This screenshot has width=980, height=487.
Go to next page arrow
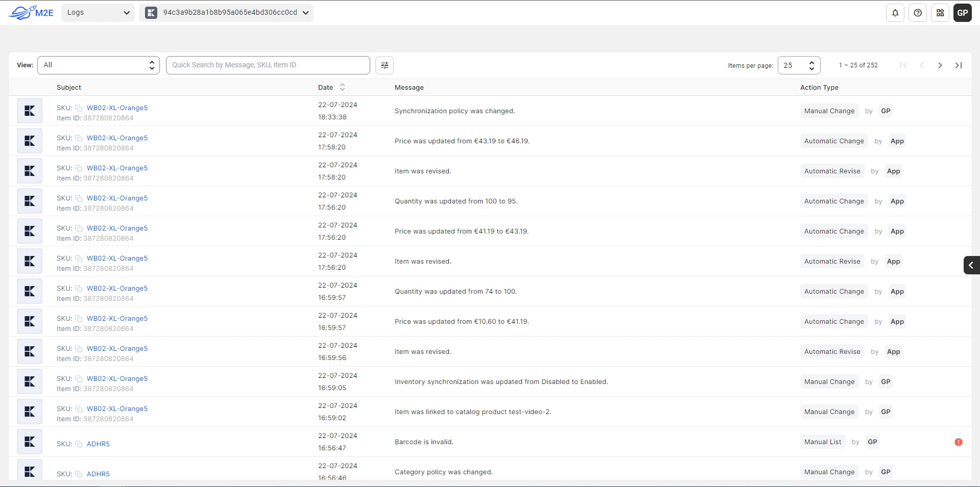pyautogui.click(x=940, y=65)
